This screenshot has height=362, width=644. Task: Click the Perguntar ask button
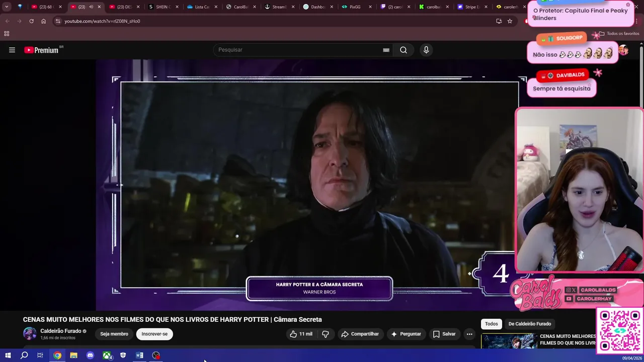click(x=406, y=334)
